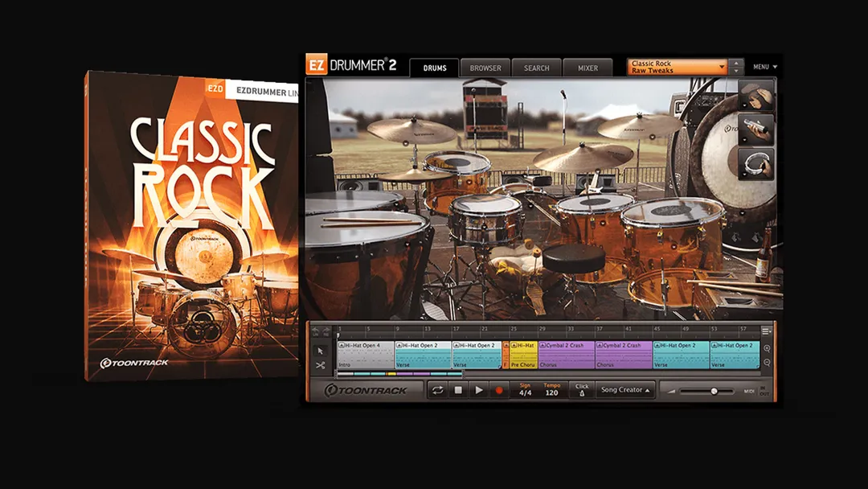Open the BROWSER tab
The image size is (868, 489).
[485, 68]
